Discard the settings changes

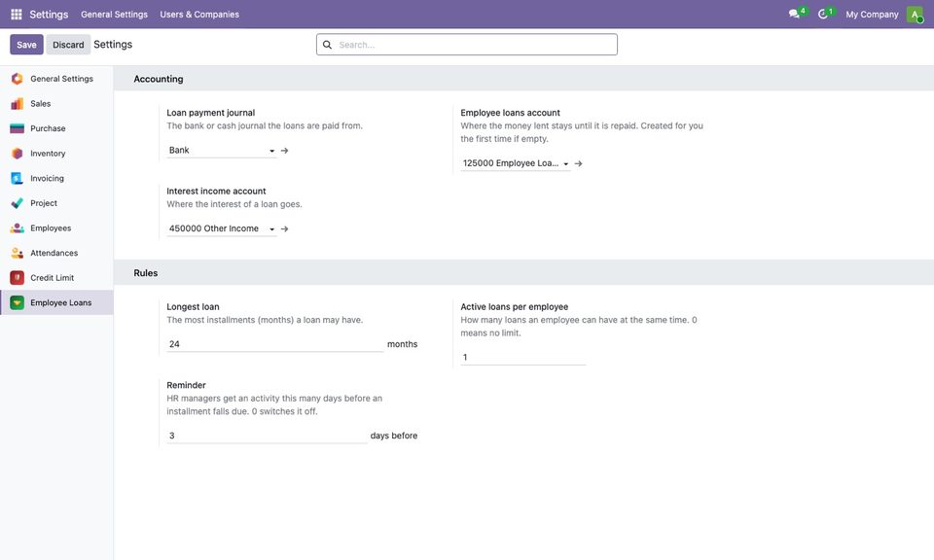tap(68, 45)
